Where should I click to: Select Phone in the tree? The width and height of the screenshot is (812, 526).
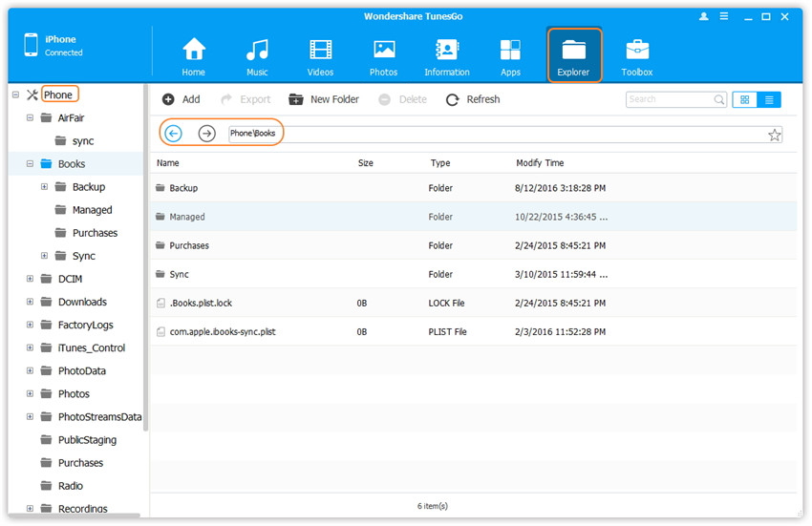point(58,95)
